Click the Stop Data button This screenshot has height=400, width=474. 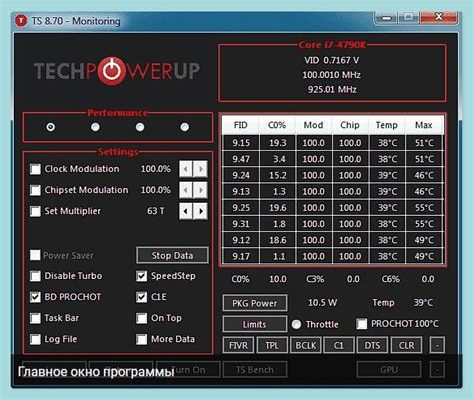pos(172,255)
